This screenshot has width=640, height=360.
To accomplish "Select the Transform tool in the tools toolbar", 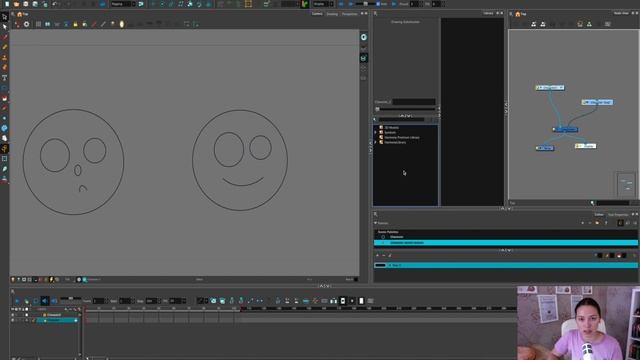I will coord(4,17).
